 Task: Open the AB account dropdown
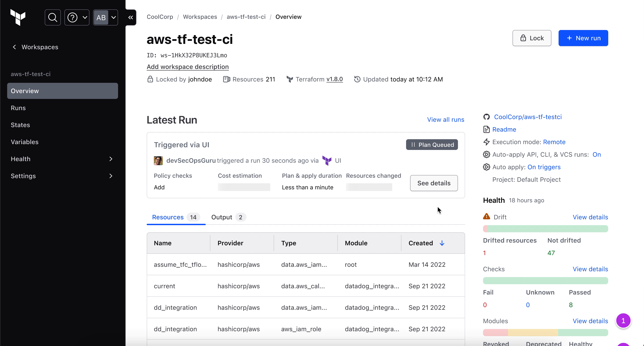(106, 17)
